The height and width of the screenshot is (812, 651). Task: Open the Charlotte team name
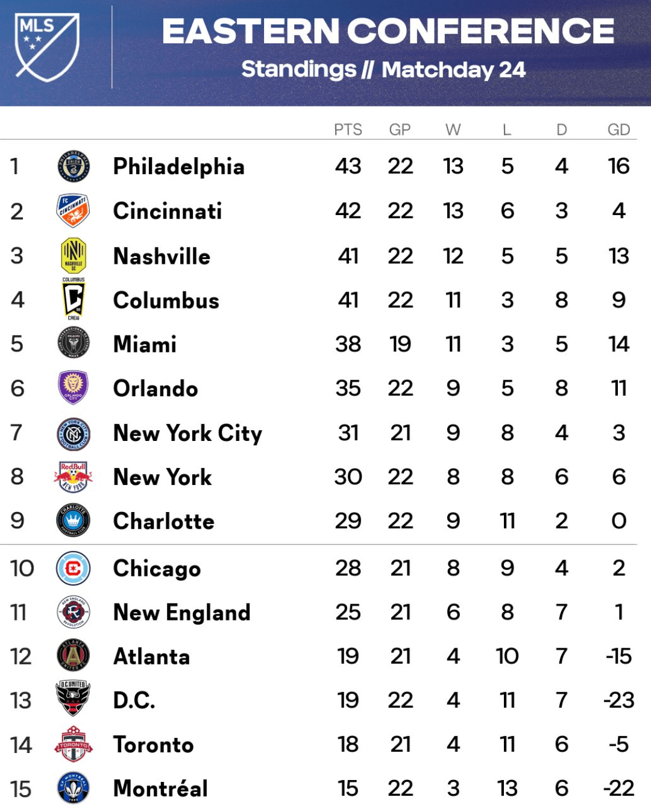click(x=164, y=521)
